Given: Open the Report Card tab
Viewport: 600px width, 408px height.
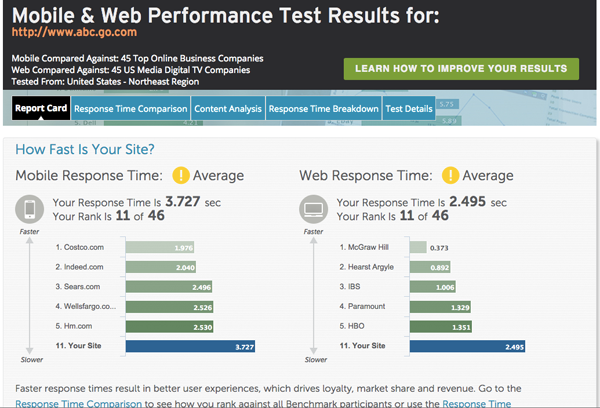Looking at the screenshot, I should [41, 108].
